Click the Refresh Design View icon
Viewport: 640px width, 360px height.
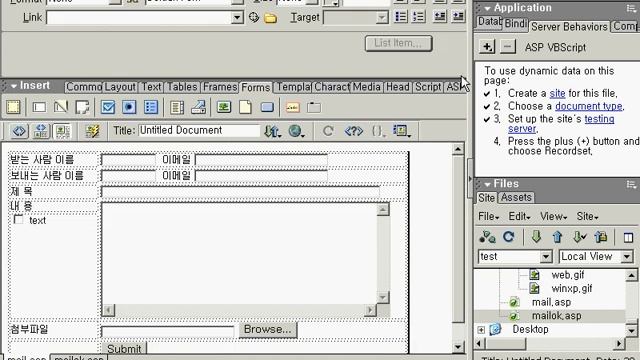pyautogui.click(x=328, y=131)
